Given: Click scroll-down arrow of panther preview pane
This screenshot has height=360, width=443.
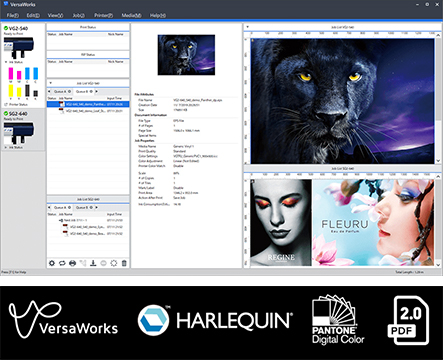Looking at the screenshot, I should point(439,161).
